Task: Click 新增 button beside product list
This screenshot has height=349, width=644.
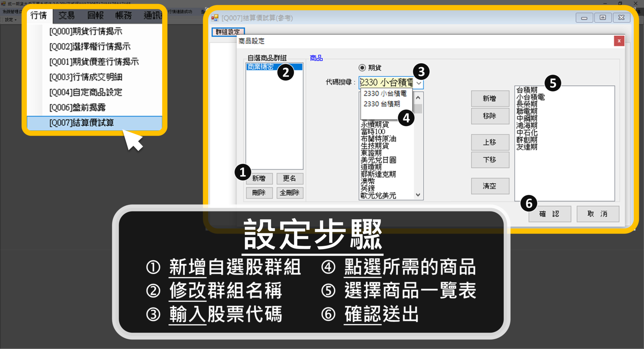Action: coord(490,99)
